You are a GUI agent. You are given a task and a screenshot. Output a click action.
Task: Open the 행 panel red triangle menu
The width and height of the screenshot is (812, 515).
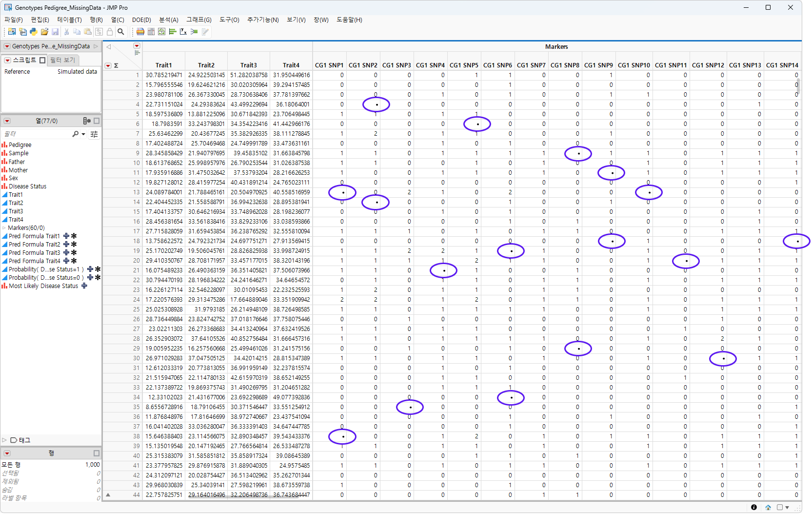click(x=7, y=453)
